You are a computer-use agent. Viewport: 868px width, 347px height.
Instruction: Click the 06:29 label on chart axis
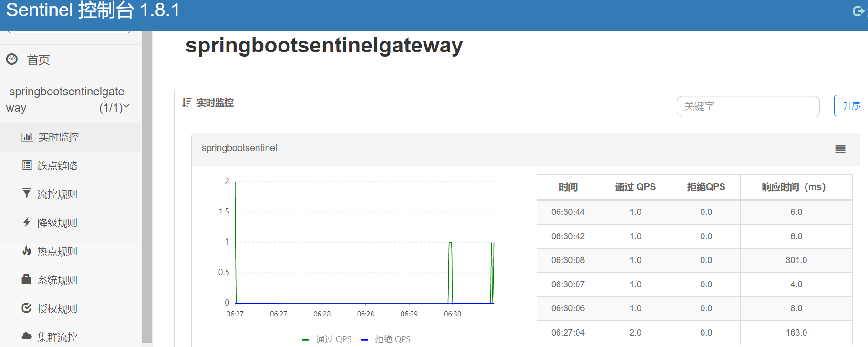tap(409, 314)
